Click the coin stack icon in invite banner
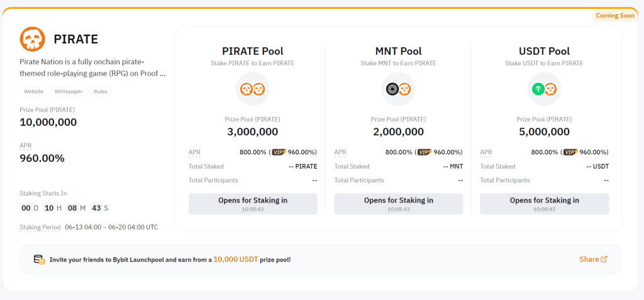The height and width of the screenshot is (300, 644). tap(40, 260)
